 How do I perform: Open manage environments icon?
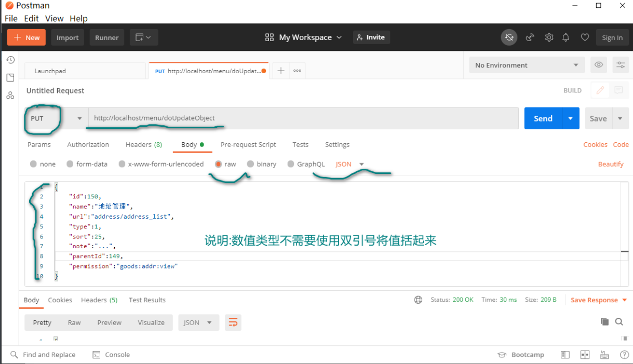point(621,65)
